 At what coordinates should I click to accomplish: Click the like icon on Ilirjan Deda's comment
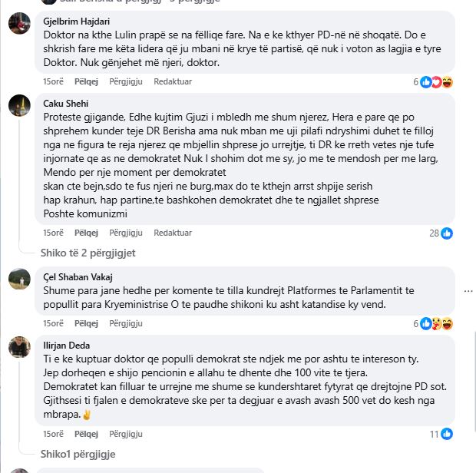447,435
